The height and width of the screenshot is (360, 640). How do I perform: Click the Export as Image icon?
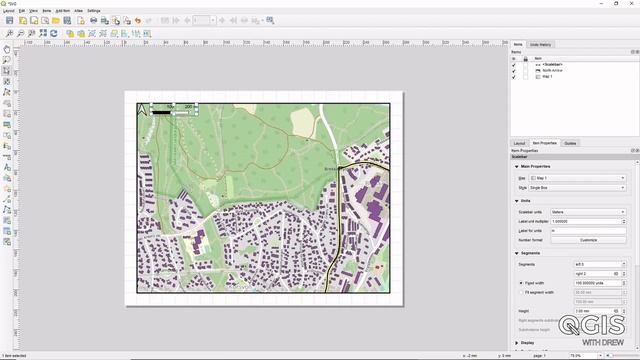click(104, 20)
